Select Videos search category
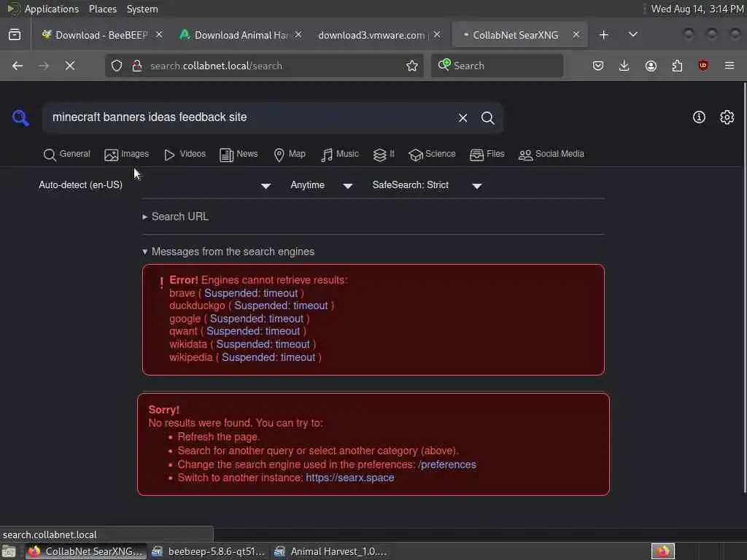The image size is (747, 560). click(x=185, y=155)
